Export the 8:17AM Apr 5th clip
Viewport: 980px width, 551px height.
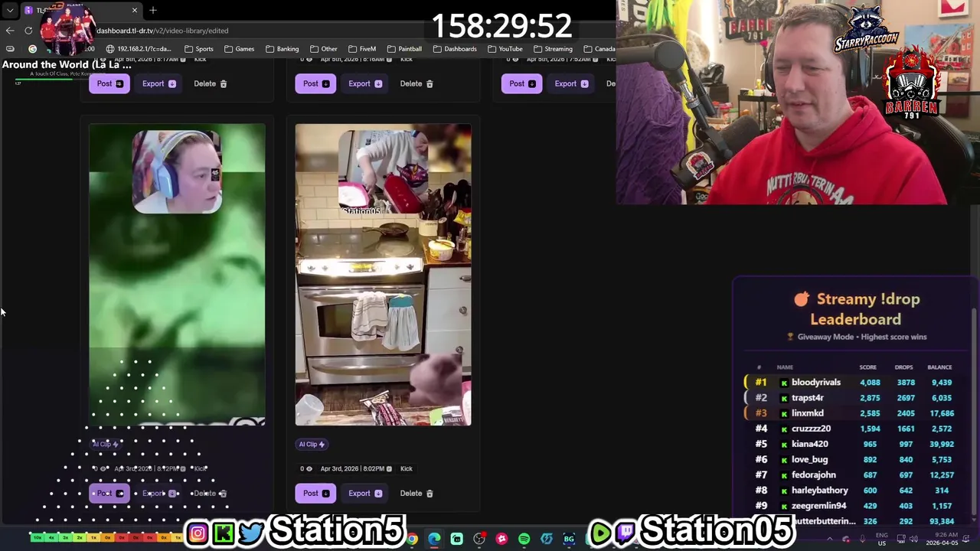pyautogui.click(x=158, y=83)
